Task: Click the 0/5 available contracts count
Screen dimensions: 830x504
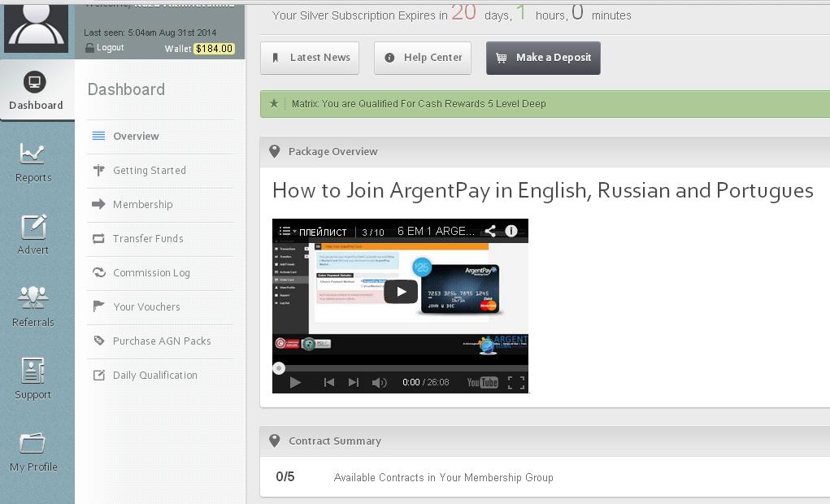Action: click(x=285, y=476)
